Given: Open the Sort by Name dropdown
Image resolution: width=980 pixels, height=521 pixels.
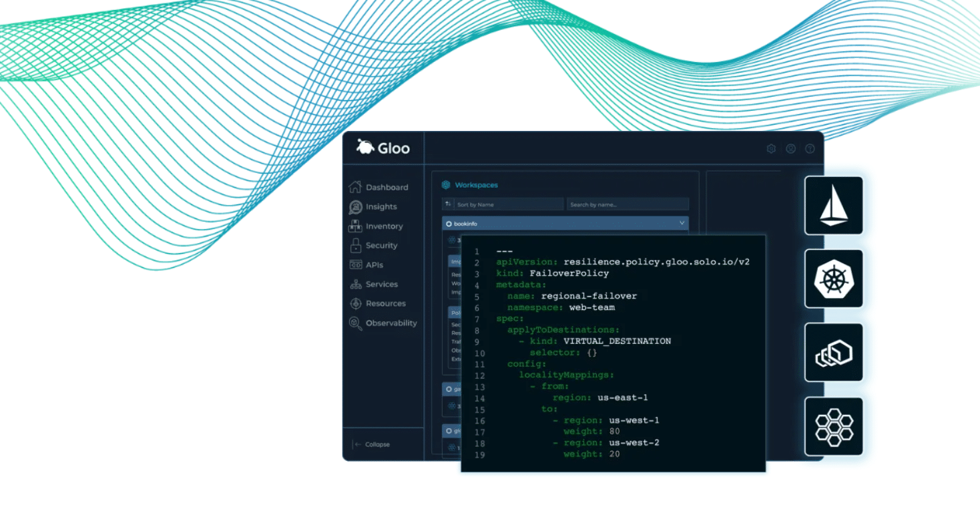Looking at the screenshot, I should pyautogui.click(x=503, y=204).
